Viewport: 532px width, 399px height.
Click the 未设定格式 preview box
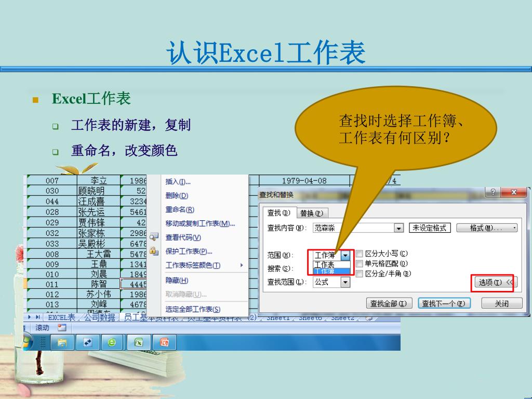click(x=430, y=228)
